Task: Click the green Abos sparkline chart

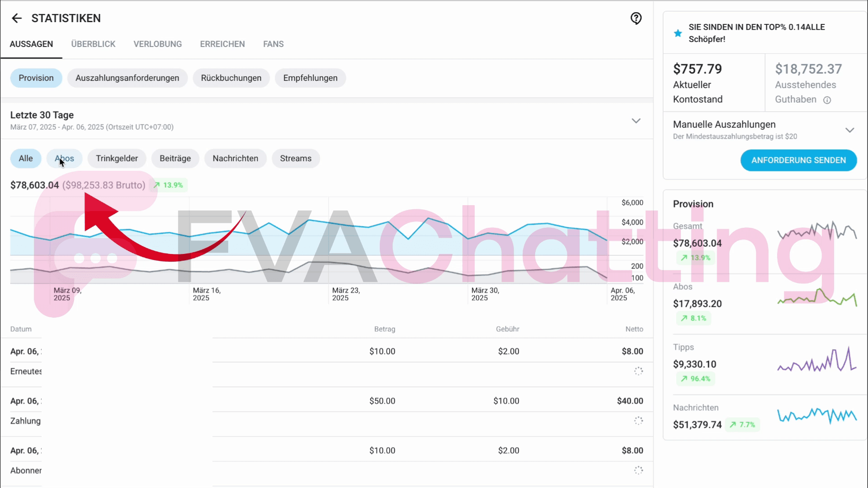Action: [x=816, y=297]
